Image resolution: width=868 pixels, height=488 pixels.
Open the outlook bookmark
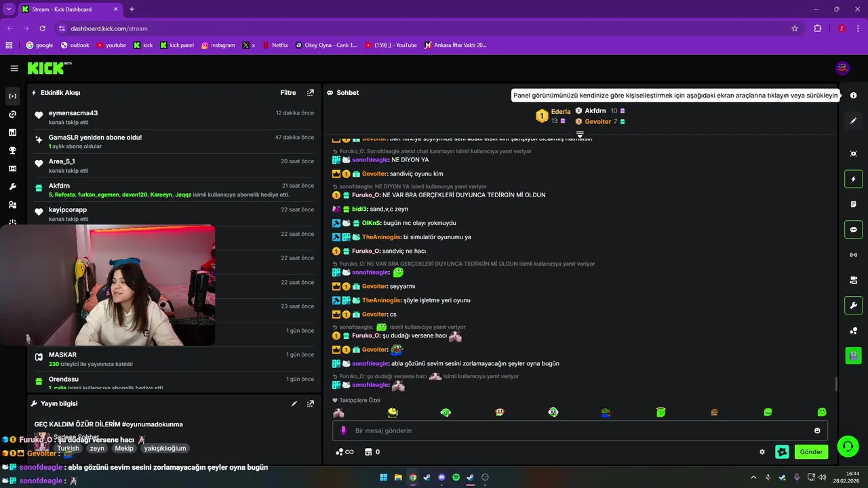point(75,45)
